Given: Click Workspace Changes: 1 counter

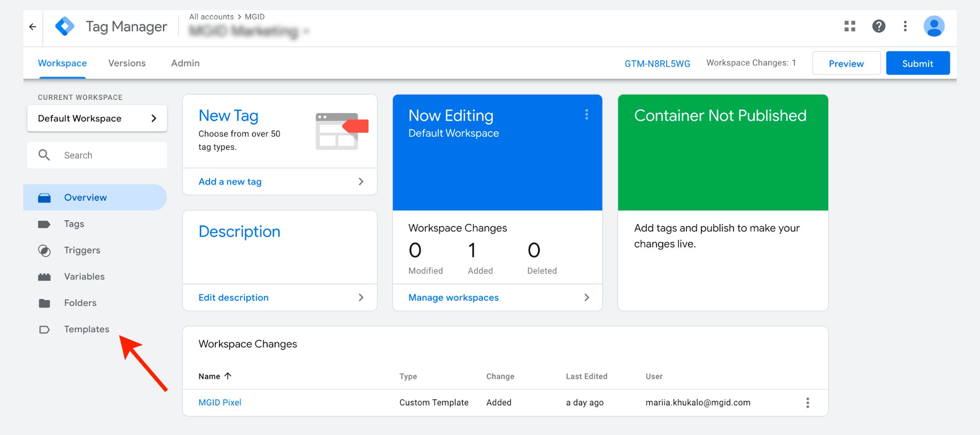Looking at the screenshot, I should [751, 63].
